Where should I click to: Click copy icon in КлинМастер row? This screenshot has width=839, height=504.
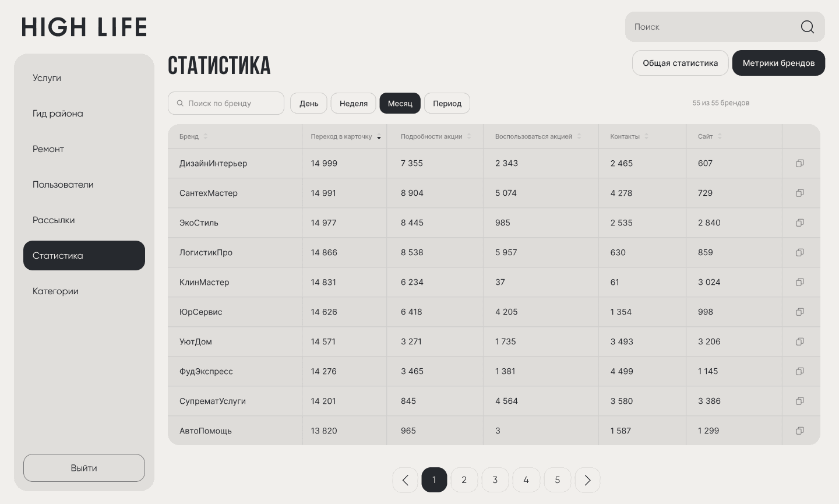coord(799,282)
